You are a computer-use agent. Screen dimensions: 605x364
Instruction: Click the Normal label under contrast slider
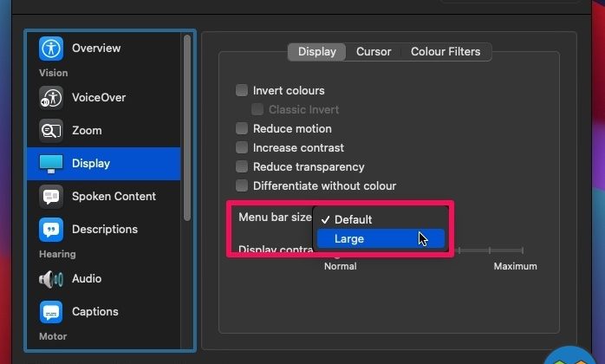(341, 266)
